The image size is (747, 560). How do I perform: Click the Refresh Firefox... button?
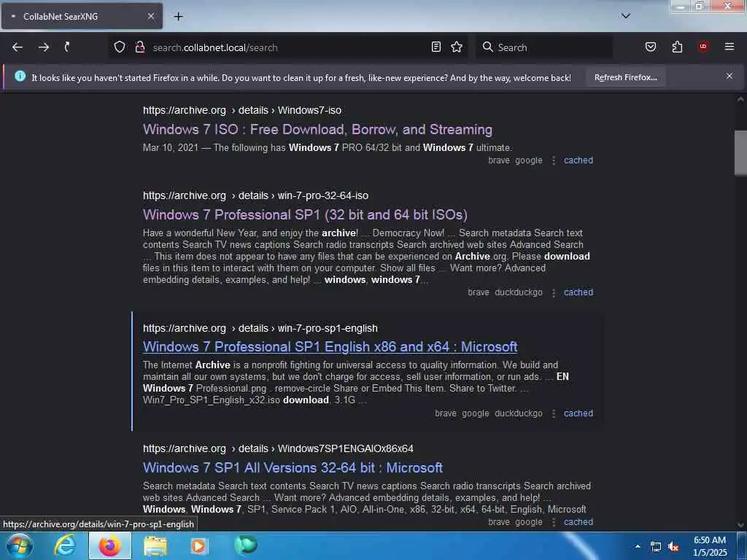click(625, 77)
